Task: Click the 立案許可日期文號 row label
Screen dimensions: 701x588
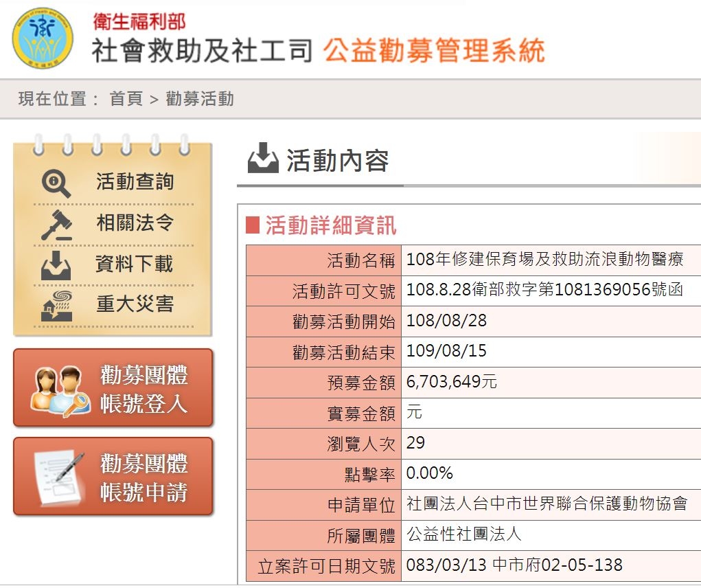Action: (x=327, y=566)
